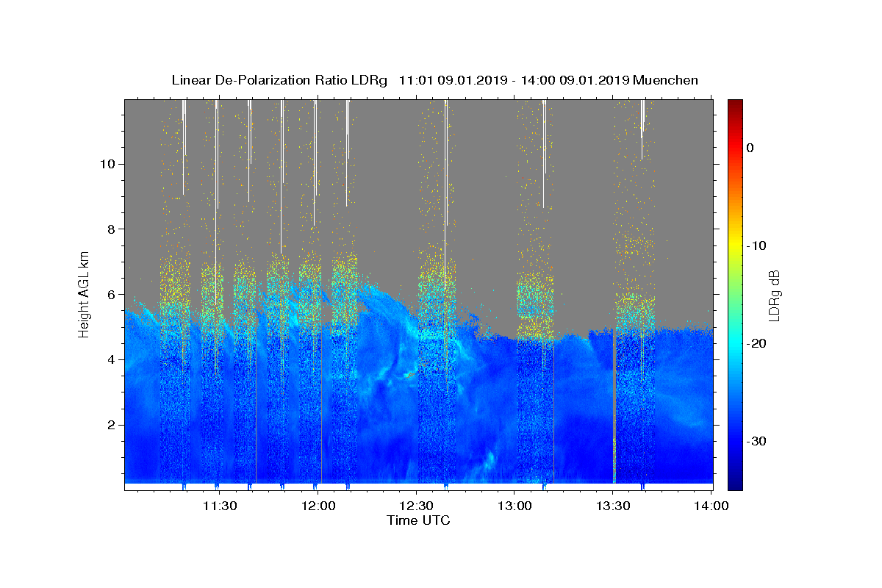Click the '12:30' time tick label

click(x=417, y=506)
